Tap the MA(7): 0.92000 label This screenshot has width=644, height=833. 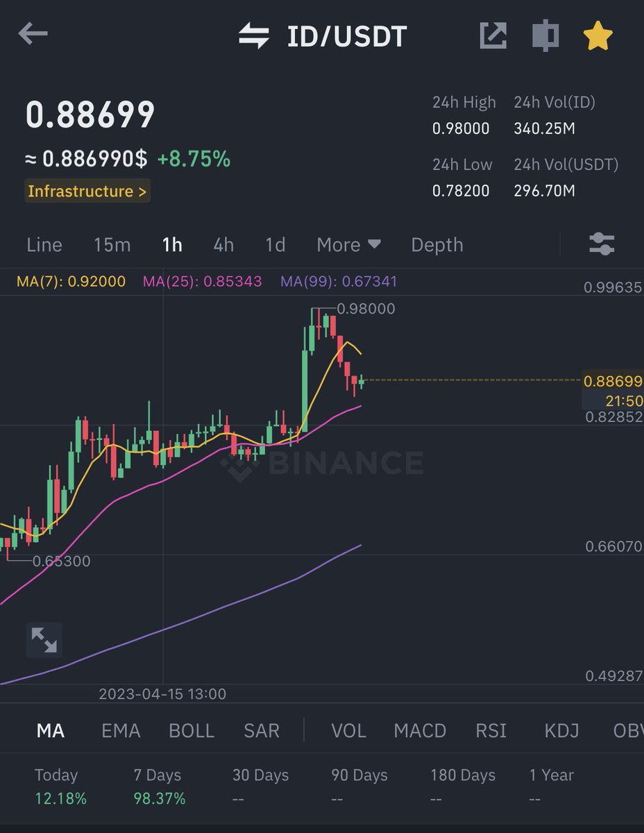(x=71, y=281)
